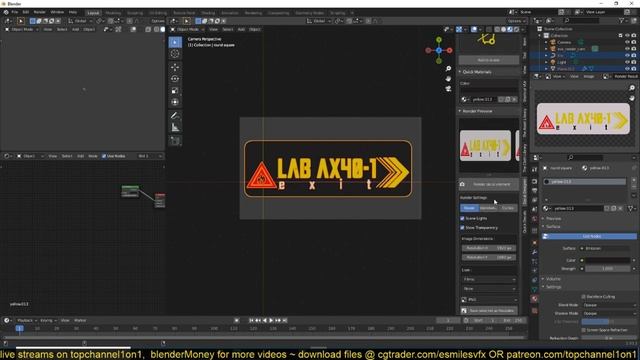This screenshot has width=640, height=360.
Task: Click the save icon beside Save render button
Action: coord(464,311)
